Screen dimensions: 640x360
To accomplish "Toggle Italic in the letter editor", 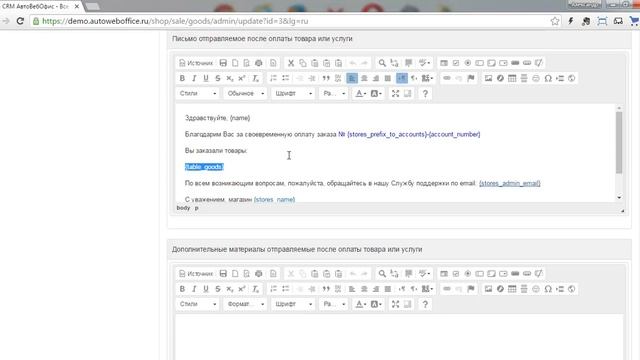I will pyautogui.click(x=194, y=78).
